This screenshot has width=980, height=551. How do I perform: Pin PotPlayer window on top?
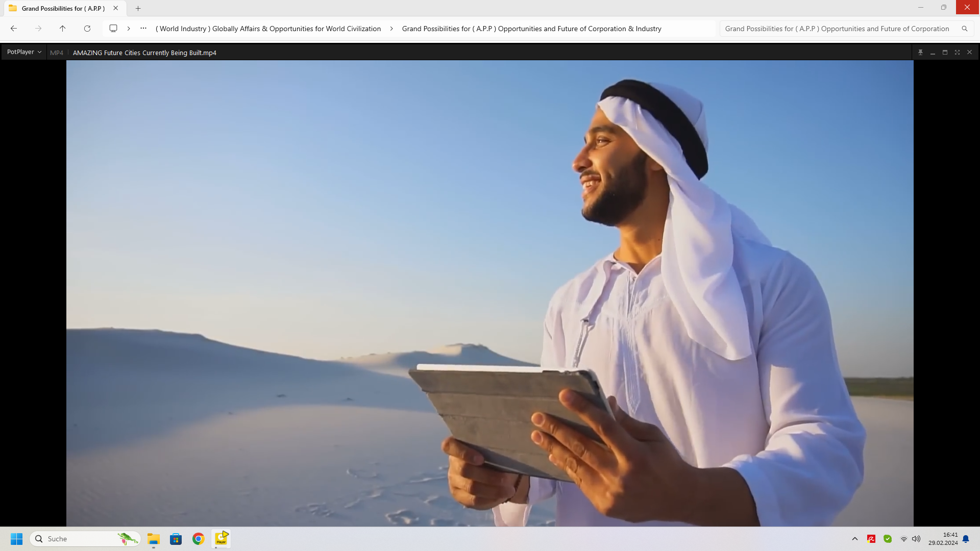(920, 53)
